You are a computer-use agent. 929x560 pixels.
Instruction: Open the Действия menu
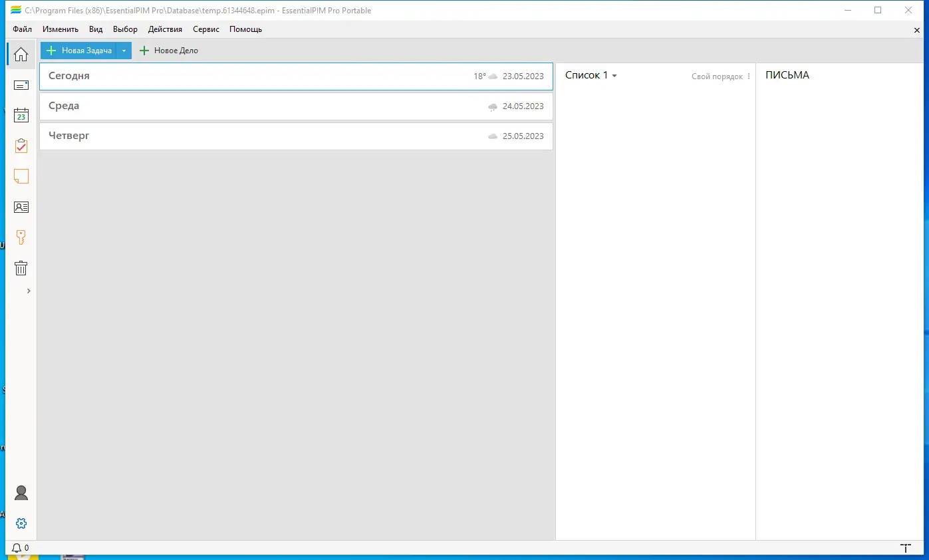[165, 29]
